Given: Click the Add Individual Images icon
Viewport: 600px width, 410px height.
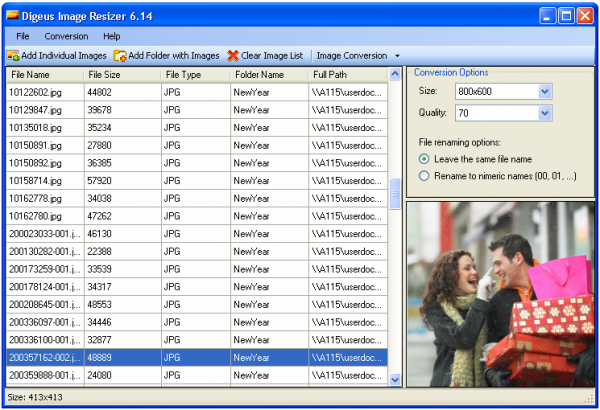Looking at the screenshot, I should point(13,56).
